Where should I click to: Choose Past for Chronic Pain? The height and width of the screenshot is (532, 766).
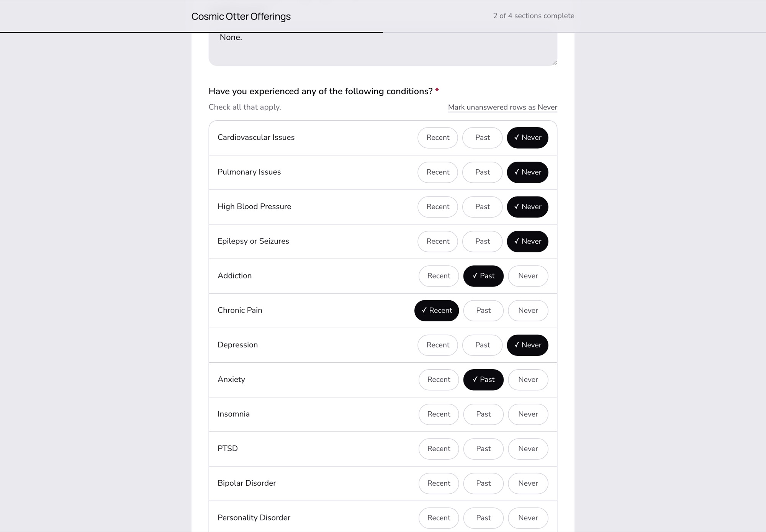483,310
